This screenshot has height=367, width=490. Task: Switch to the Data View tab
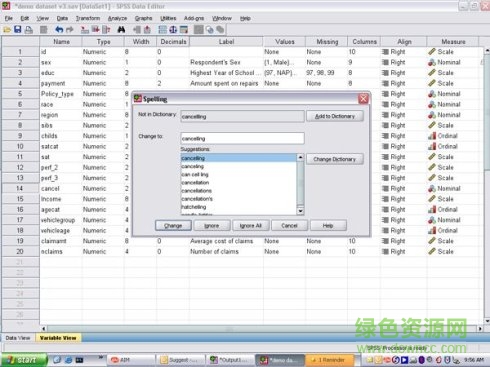click(18, 338)
